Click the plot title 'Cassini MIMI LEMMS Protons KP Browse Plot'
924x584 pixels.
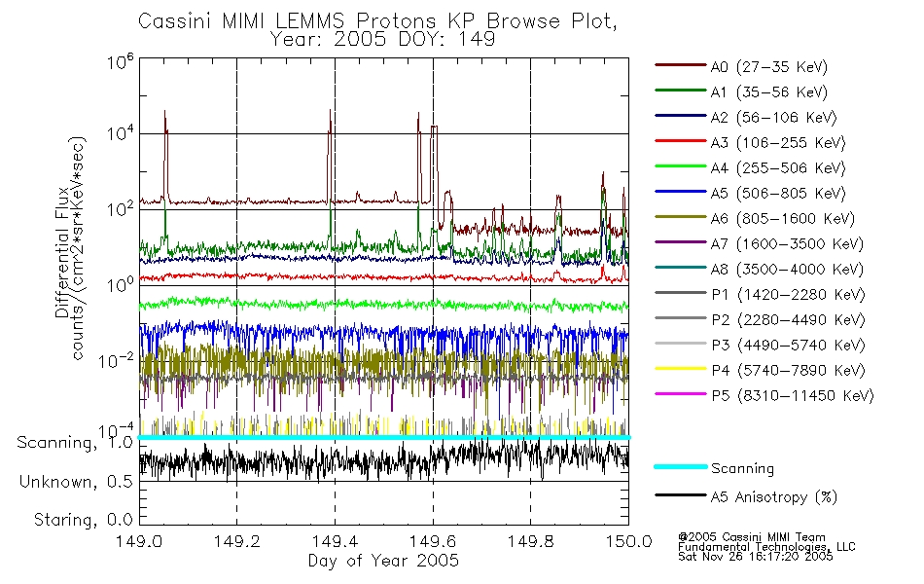click(x=377, y=21)
